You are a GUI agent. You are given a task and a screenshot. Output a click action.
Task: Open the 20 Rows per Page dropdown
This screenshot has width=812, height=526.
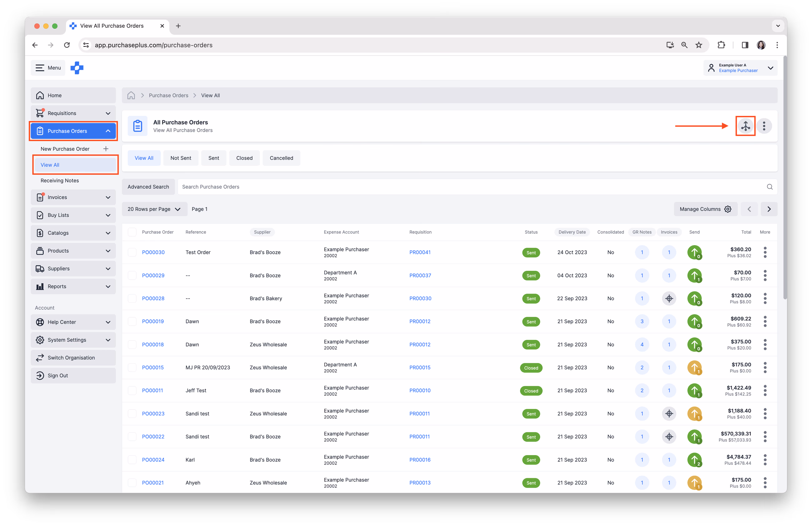pyautogui.click(x=155, y=209)
